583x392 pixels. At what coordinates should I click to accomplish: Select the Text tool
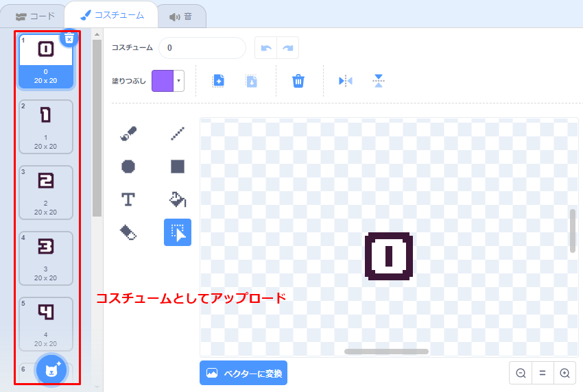(x=128, y=199)
